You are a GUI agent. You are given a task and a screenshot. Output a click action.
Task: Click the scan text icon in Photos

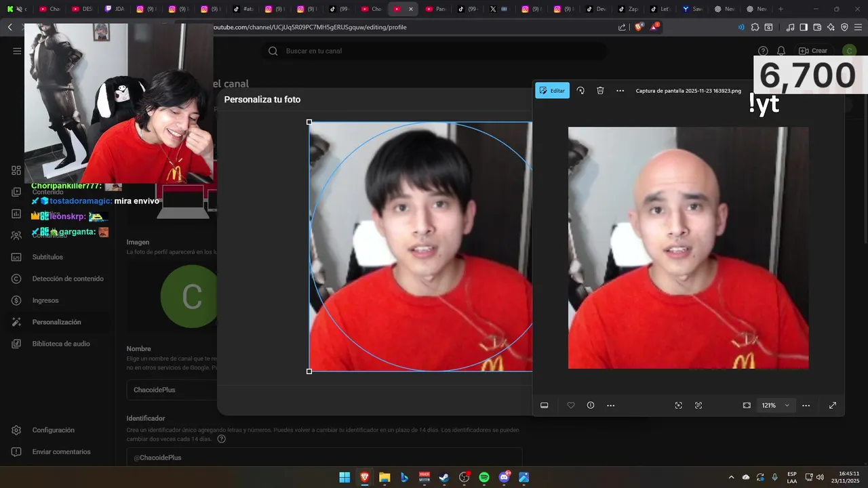click(x=698, y=405)
